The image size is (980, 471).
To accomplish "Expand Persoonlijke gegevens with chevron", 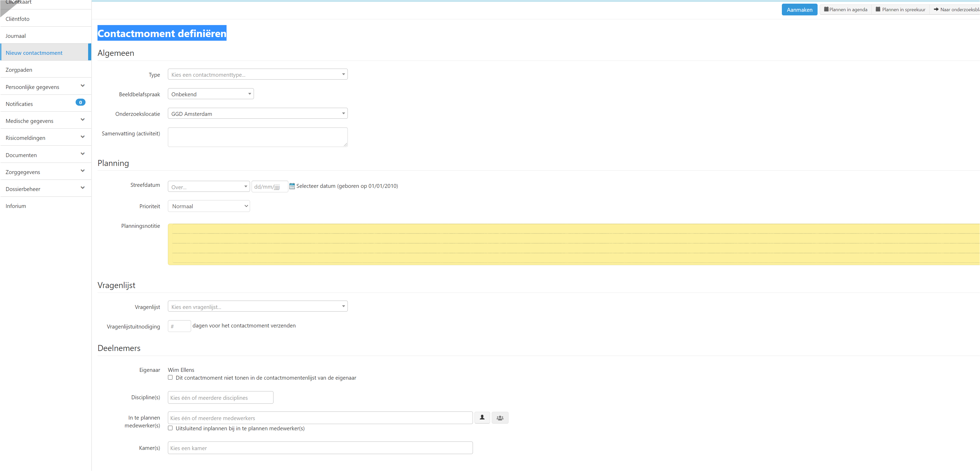I will [83, 86].
